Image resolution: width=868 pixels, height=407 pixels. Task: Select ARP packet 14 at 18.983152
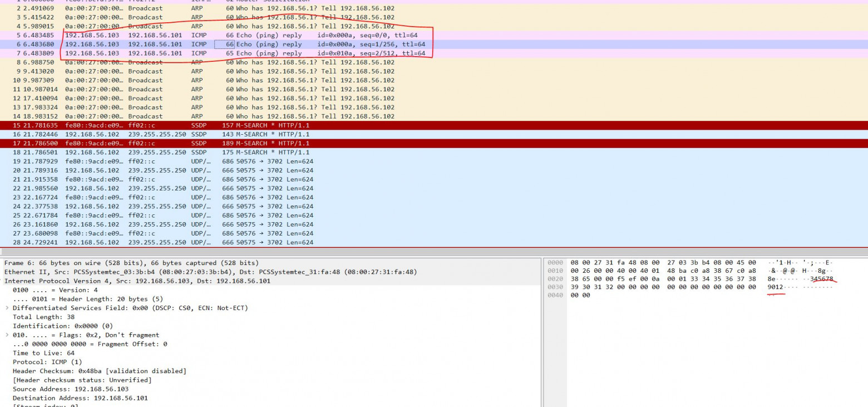pos(434,116)
